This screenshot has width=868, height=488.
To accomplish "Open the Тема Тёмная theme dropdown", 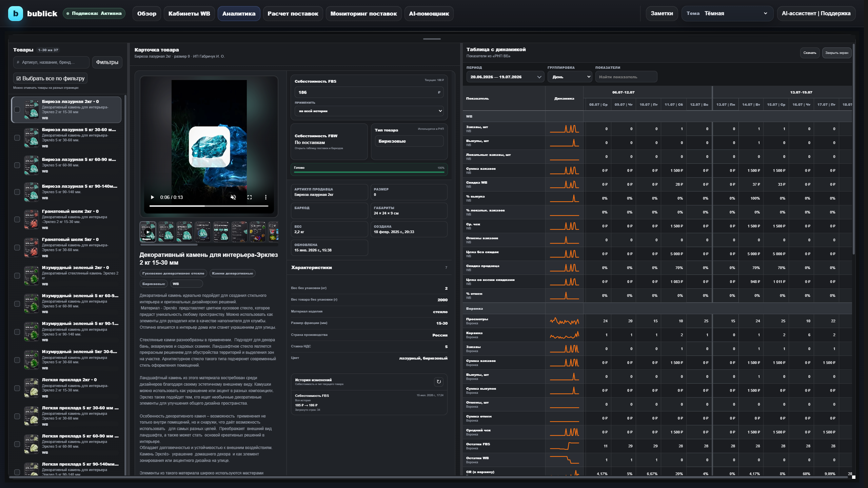I will [x=727, y=14].
